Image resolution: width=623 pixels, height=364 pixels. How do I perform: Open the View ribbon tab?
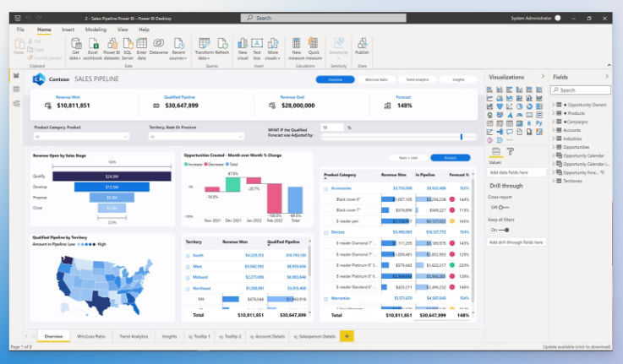123,30
